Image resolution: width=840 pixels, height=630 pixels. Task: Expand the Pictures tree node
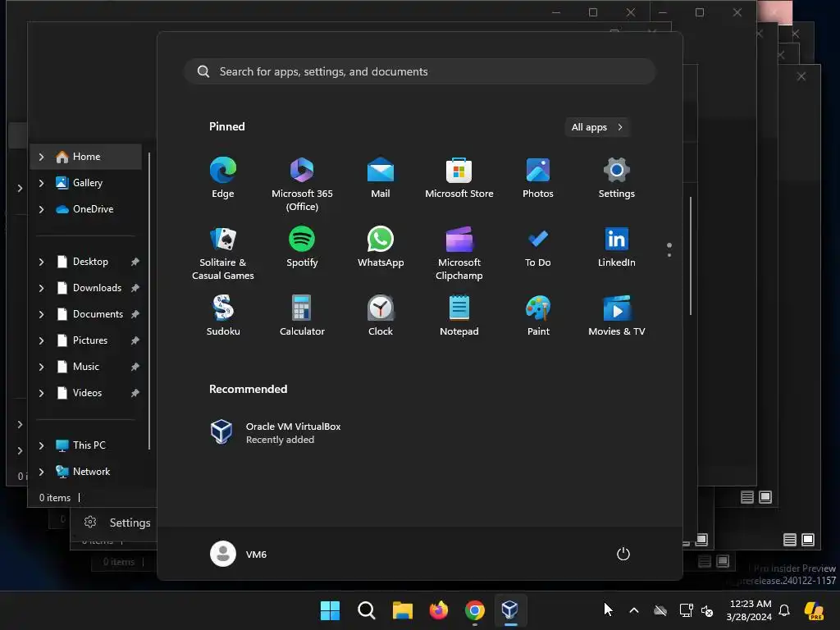point(41,340)
